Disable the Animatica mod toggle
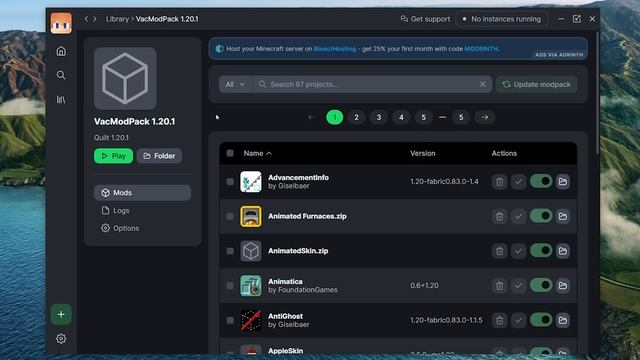 (x=541, y=285)
